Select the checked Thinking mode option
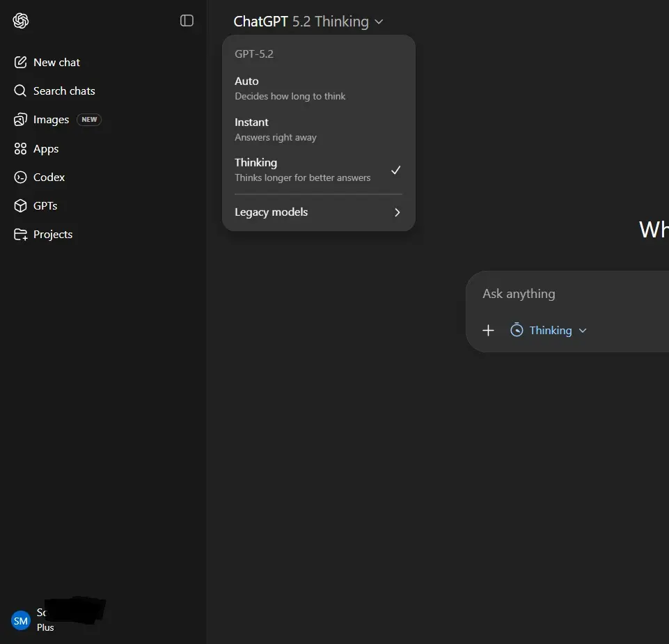This screenshot has height=644, width=669. pyautogui.click(x=318, y=170)
